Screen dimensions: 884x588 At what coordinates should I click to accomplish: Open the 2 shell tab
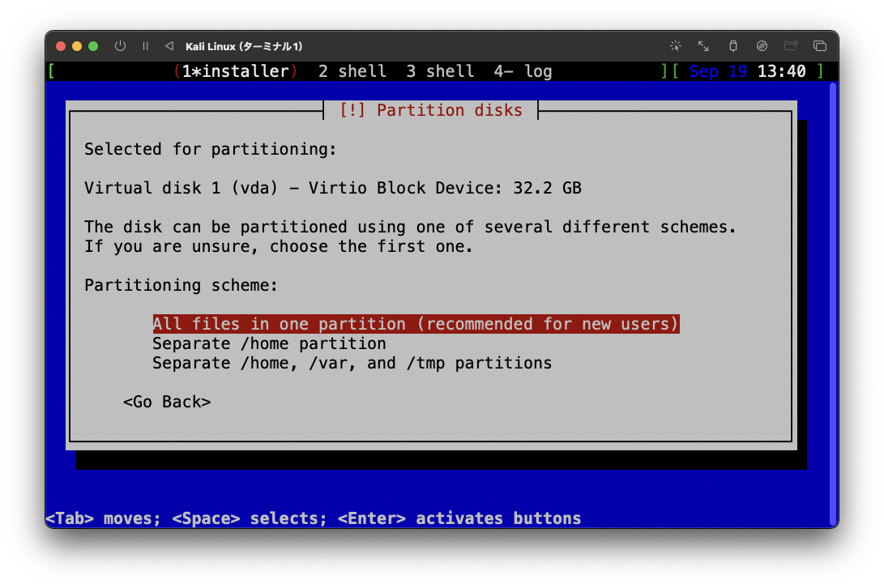pyautogui.click(x=352, y=71)
